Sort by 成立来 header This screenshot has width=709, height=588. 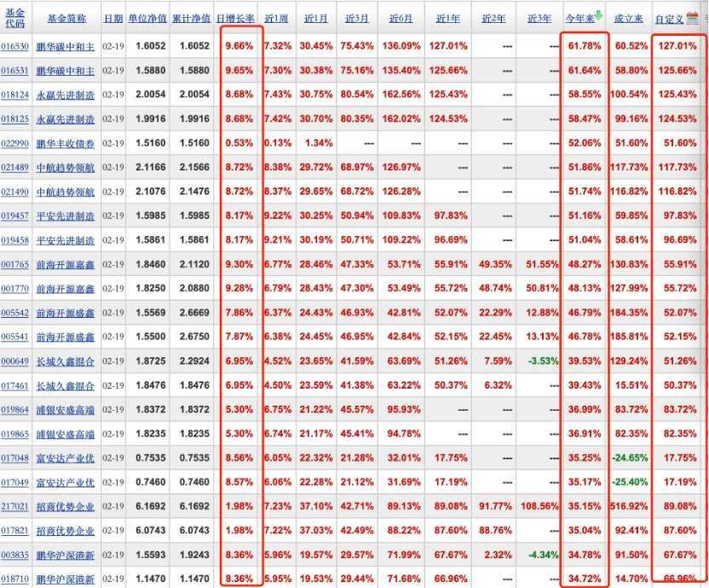click(x=629, y=19)
